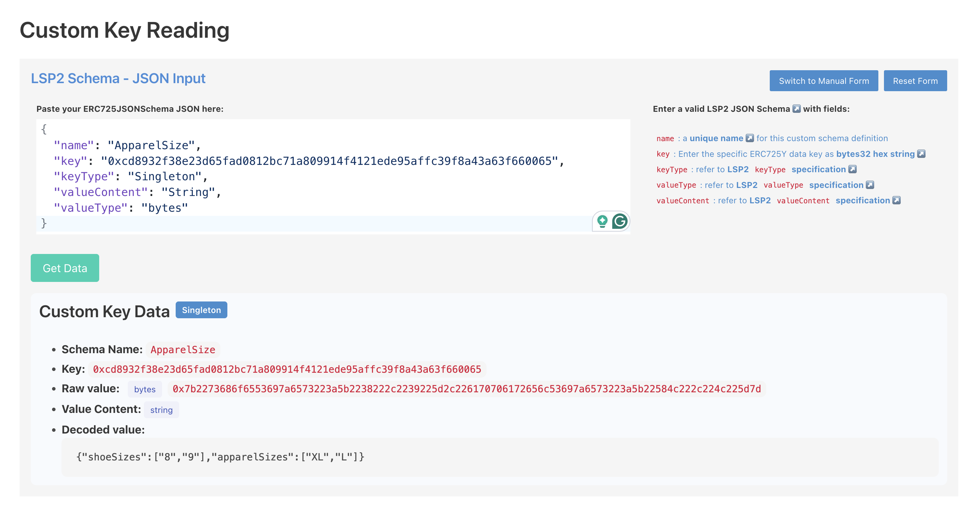Click the string badge beside Value Content

pos(161,410)
